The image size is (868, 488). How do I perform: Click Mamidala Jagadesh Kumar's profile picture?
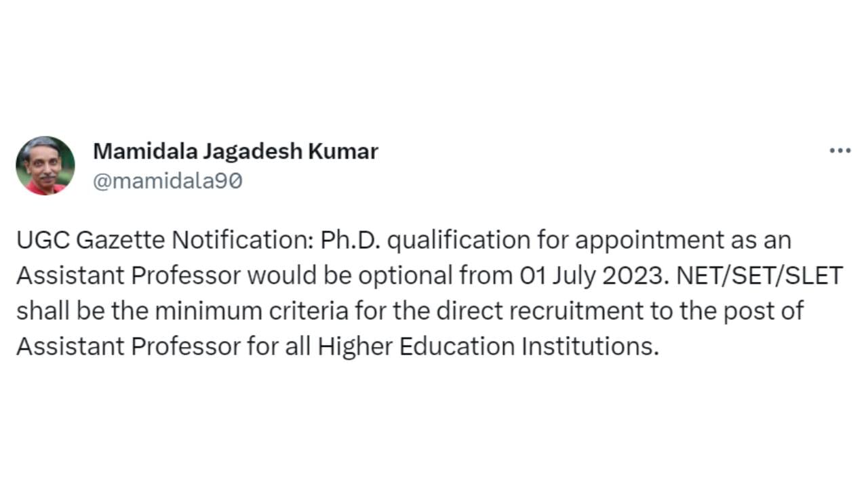point(45,165)
